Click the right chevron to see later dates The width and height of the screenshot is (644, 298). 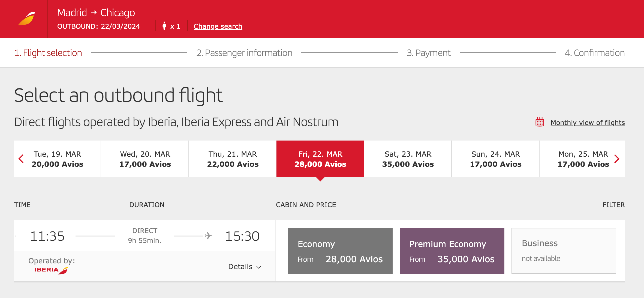617,159
